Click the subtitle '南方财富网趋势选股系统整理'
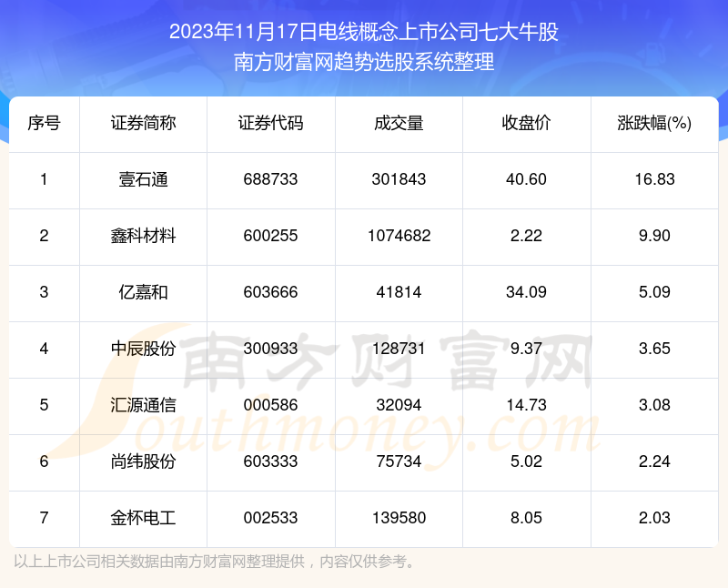728x588 pixels. (x=363, y=62)
